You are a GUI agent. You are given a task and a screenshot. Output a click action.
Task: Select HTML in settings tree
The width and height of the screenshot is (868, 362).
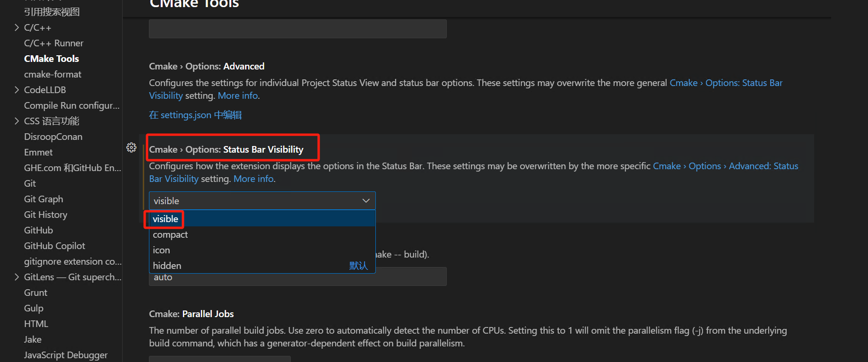click(36, 324)
